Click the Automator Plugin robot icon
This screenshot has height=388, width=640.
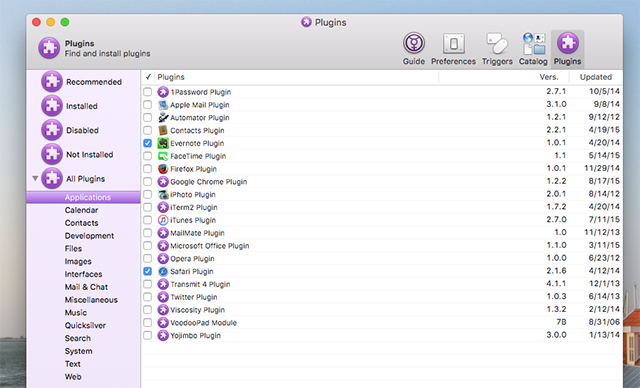pyautogui.click(x=163, y=118)
